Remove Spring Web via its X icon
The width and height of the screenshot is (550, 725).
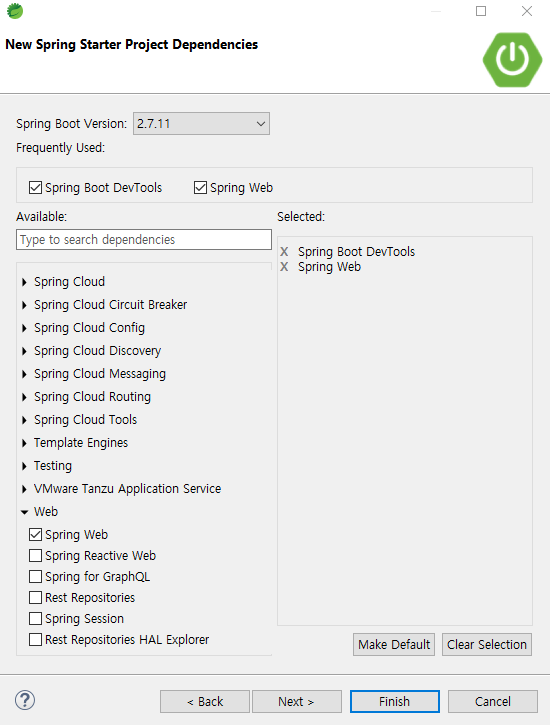click(x=284, y=267)
